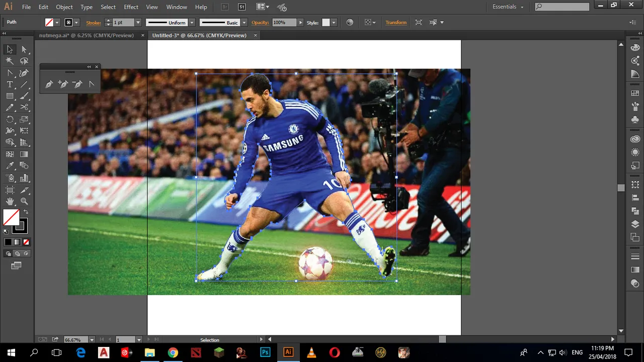Expand the Basic brush definition dropdown
Viewport: 644px width, 362px height.
(x=244, y=23)
